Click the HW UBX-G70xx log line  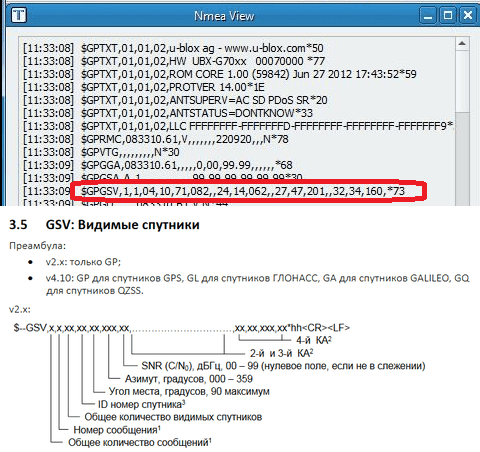click(174, 61)
